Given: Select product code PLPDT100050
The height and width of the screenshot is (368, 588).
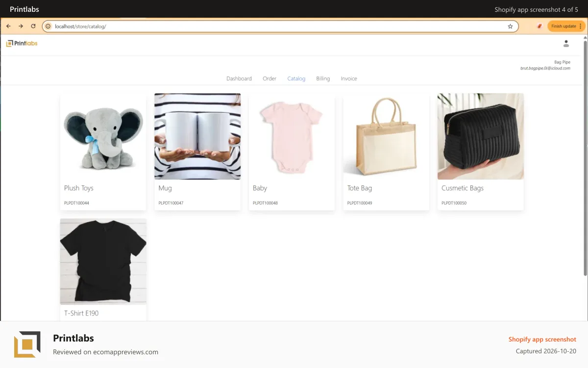Looking at the screenshot, I should pos(454,203).
